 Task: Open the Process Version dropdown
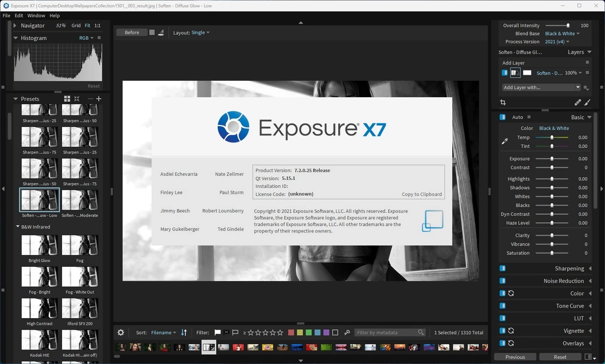coord(557,42)
